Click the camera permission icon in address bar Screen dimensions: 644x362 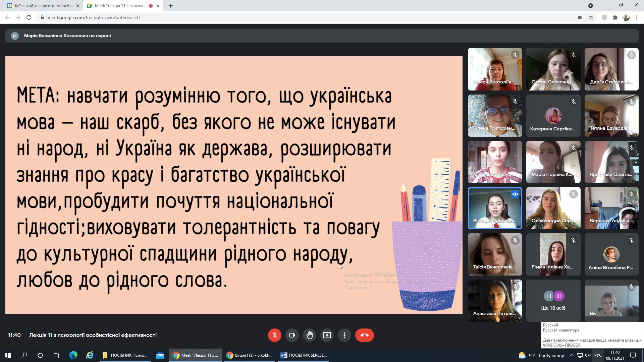pyautogui.click(x=580, y=17)
